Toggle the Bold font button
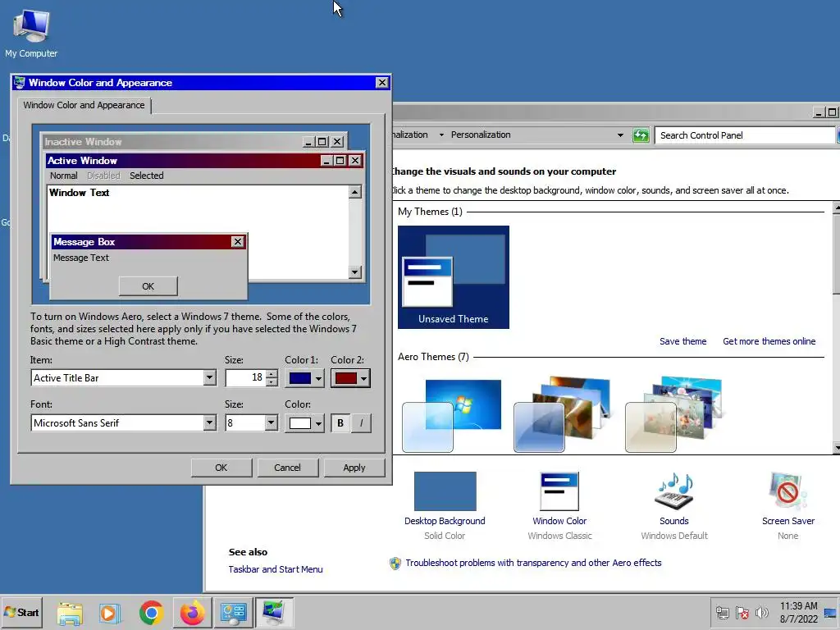This screenshot has width=840, height=630. (x=340, y=423)
